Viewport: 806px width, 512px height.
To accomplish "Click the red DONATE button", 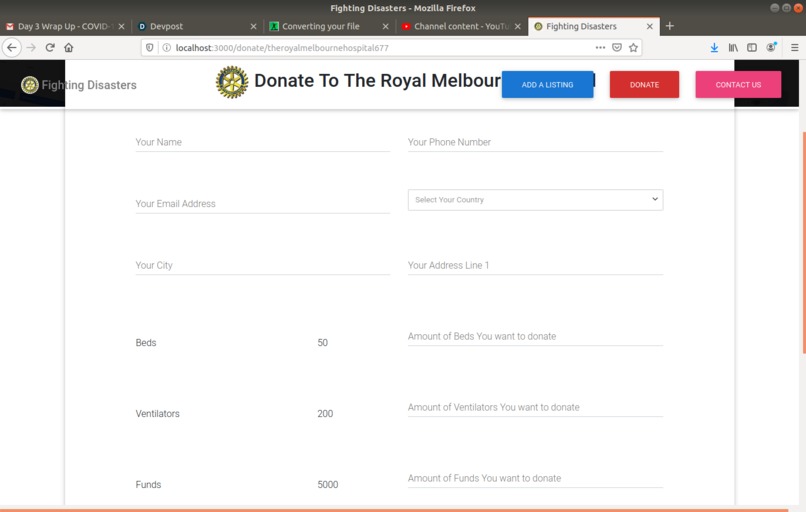I will click(644, 85).
